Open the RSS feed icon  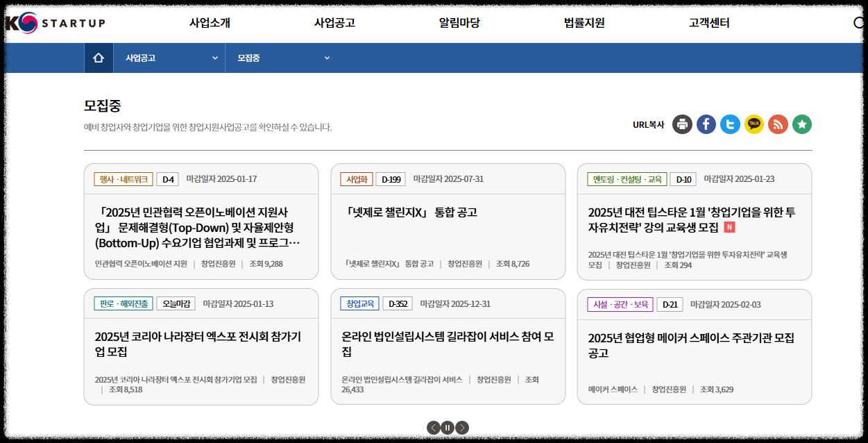778,124
